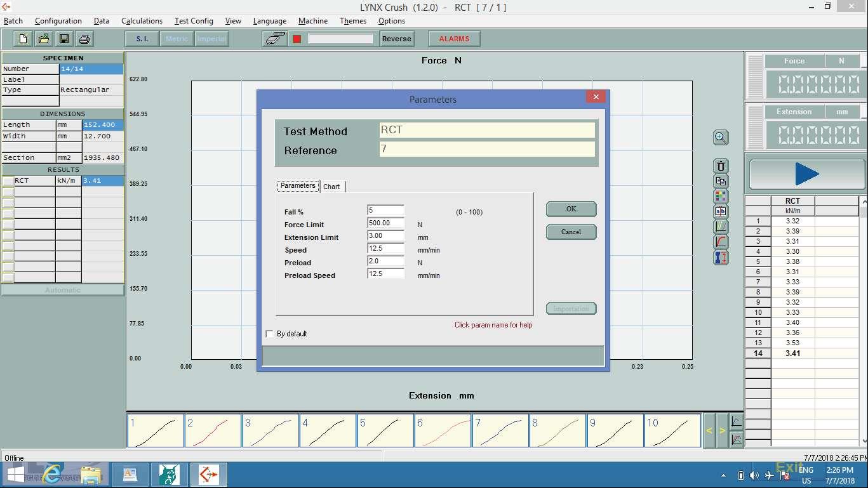Image resolution: width=868 pixels, height=488 pixels.
Task: Click the red stop square indicator
Action: tap(297, 39)
